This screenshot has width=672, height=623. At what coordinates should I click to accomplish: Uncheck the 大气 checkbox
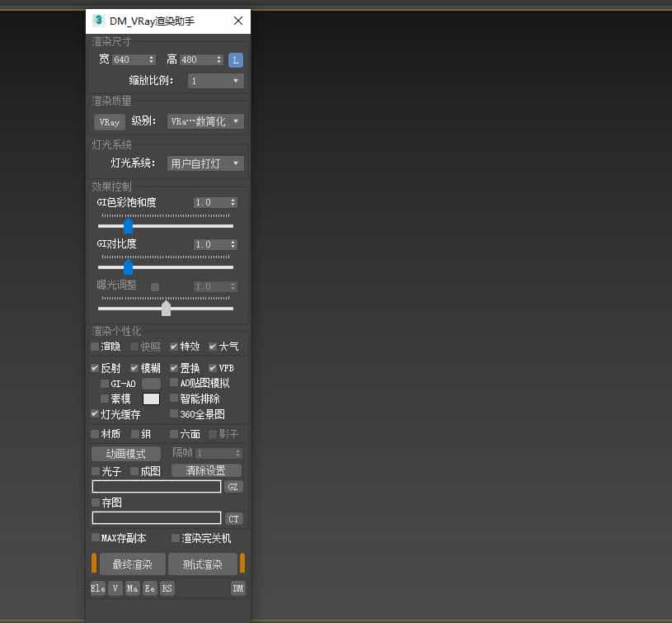point(213,347)
